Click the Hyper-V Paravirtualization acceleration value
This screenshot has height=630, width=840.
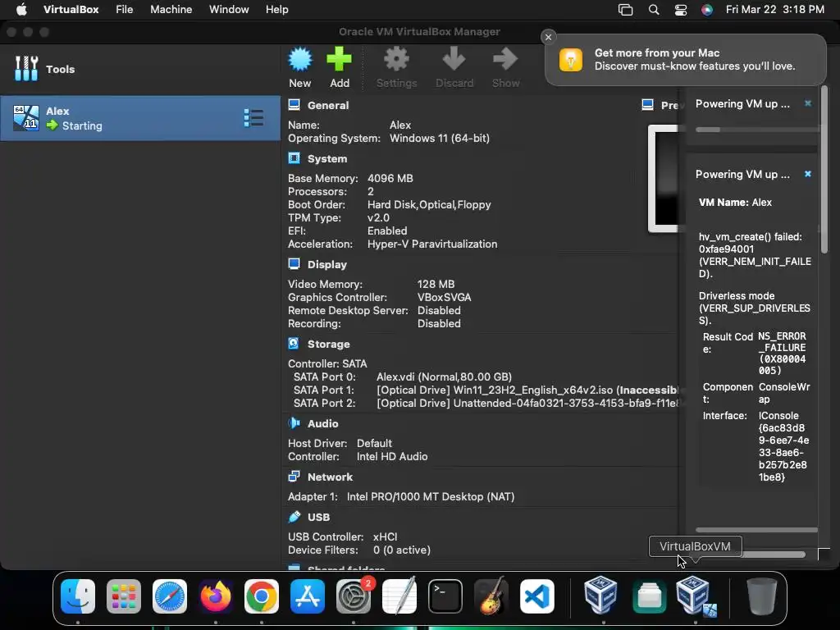click(431, 244)
